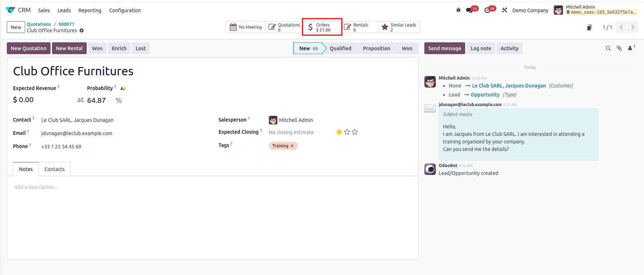Viewport: 644px width, 275px height.
Task: Click the Similar Leads star icon
Action: (385, 27)
